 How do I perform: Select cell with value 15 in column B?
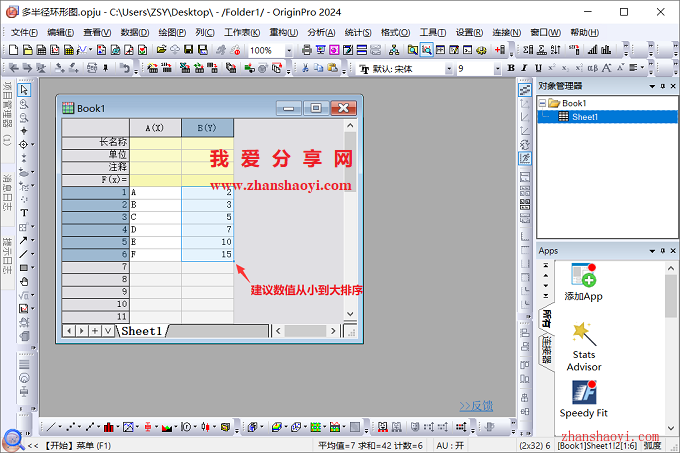pos(207,254)
